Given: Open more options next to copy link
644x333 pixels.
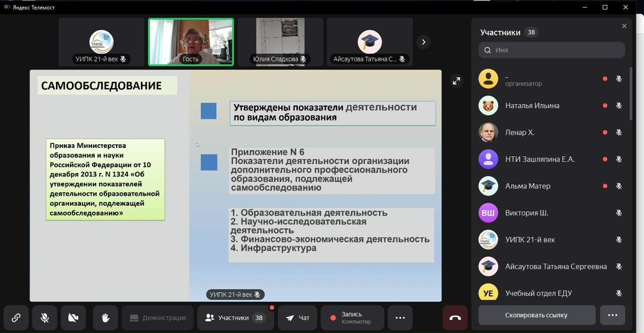Looking at the screenshot, I should 612,315.
